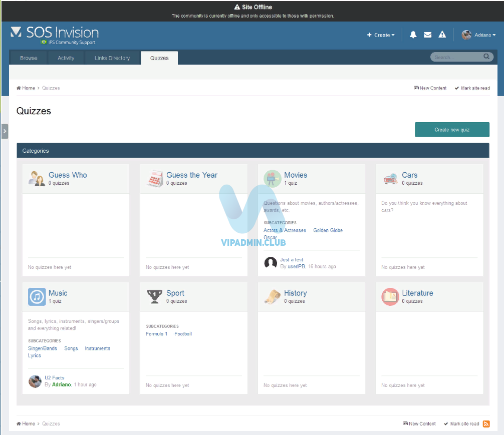Click the Categories header bar
The image size is (504, 435).
(253, 150)
